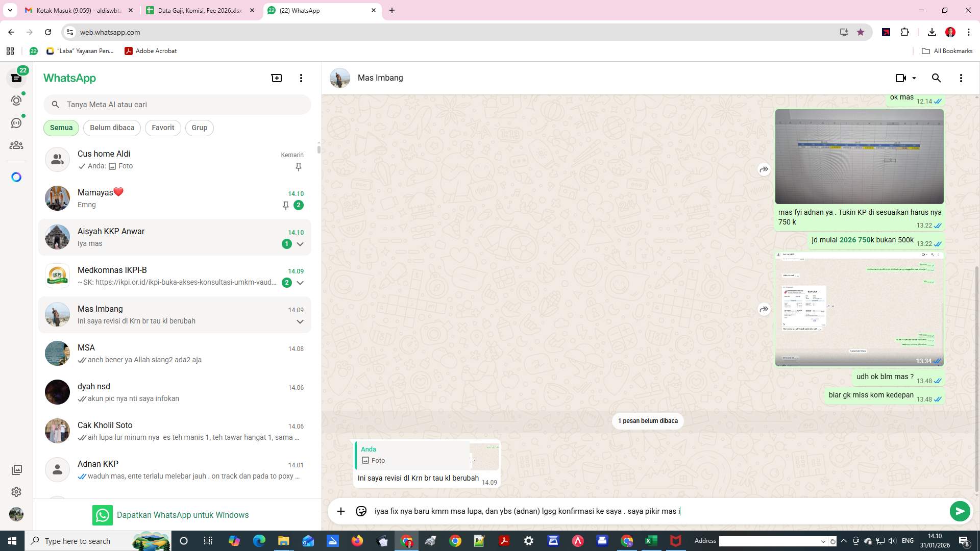This screenshot has height=551, width=980.
Task: Open the Communities icon
Action: point(16,145)
